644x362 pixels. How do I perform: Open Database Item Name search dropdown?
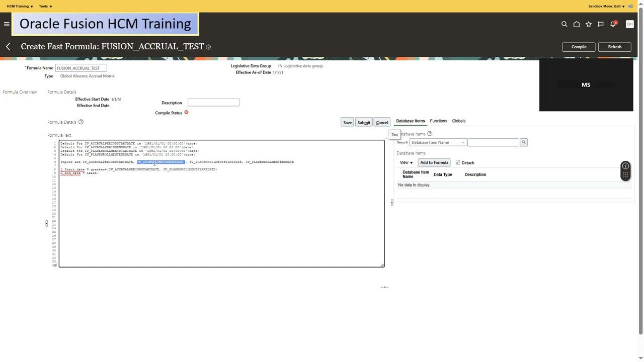438,142
